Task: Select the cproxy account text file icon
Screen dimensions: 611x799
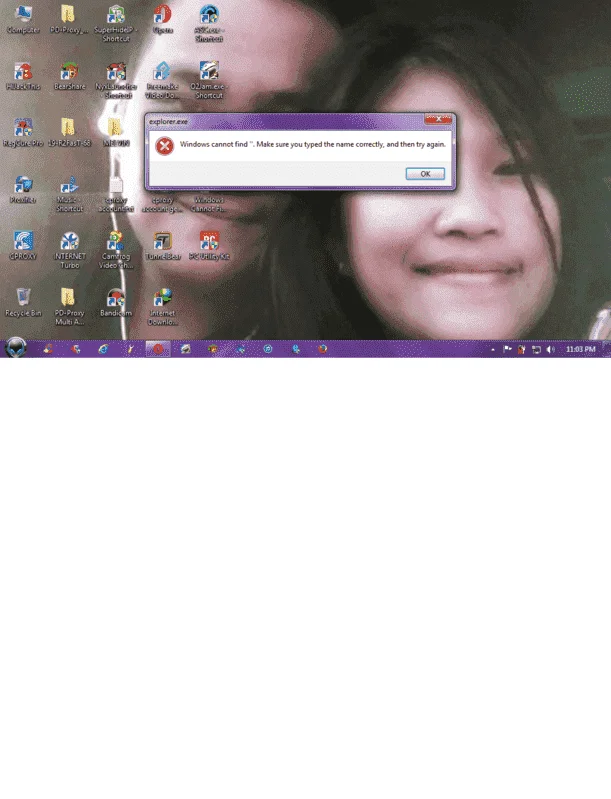Action: pyautogui.click(x=116, y=194)
